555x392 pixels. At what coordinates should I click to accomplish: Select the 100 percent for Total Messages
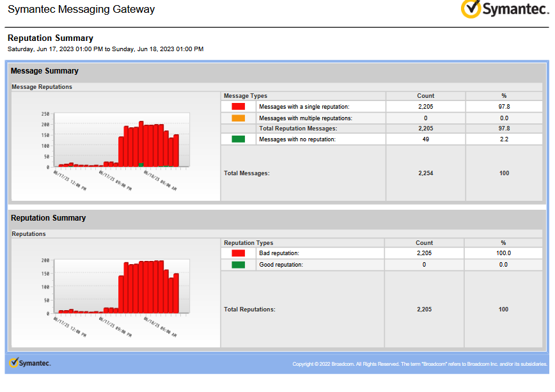pyautogui.click(x=504, y=173)
